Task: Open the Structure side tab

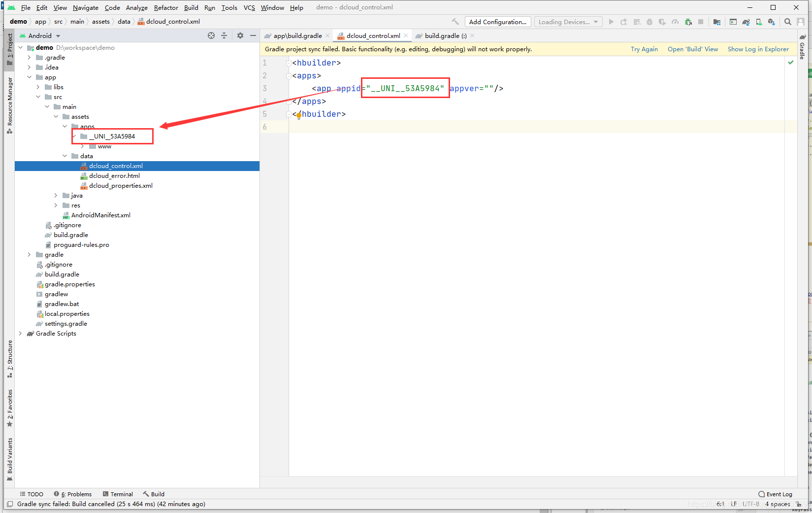Action: tap(9, 359)
